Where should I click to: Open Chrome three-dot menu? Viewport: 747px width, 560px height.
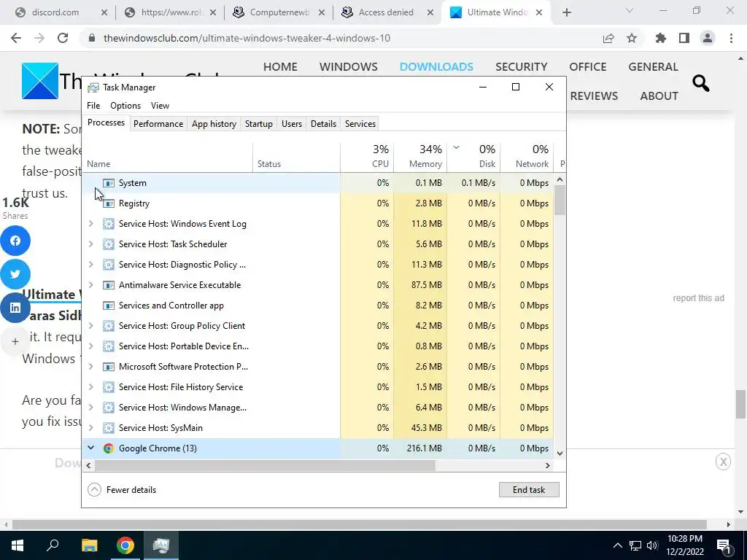731,38
